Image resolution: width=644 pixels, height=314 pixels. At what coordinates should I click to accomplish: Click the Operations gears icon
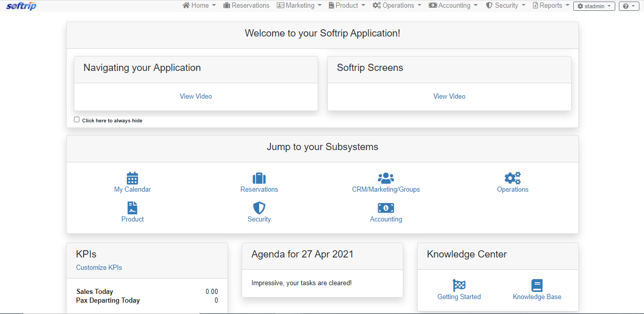tap(512, 178)
